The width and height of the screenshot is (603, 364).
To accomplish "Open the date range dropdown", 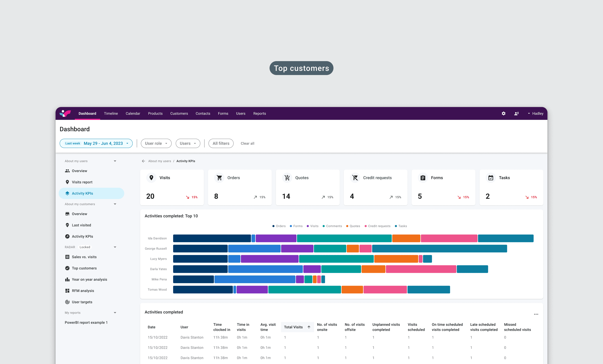I will click(x=96, y=143).
